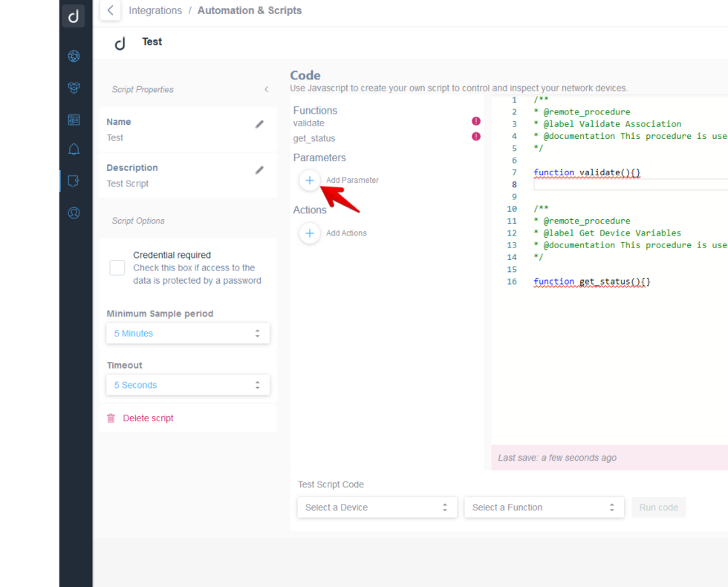The width and height of the screenshot is (728, 587).
Task: Open alerts via the bell icon
Action: [74, 149]
